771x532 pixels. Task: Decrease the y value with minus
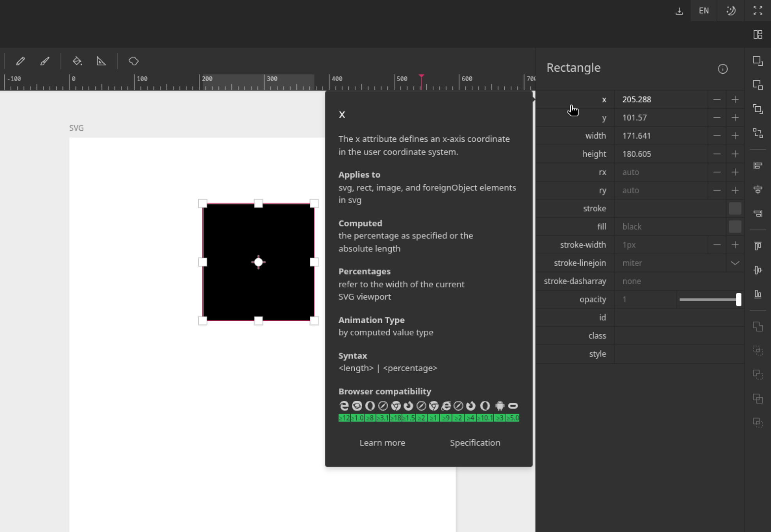pos(717,118)
